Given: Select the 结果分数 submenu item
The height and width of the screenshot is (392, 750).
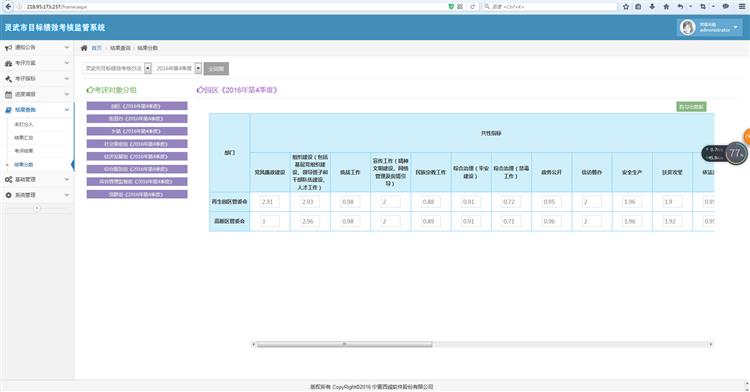Looking at the screenshot, I should pyautogui.click(x=24, y=165).
